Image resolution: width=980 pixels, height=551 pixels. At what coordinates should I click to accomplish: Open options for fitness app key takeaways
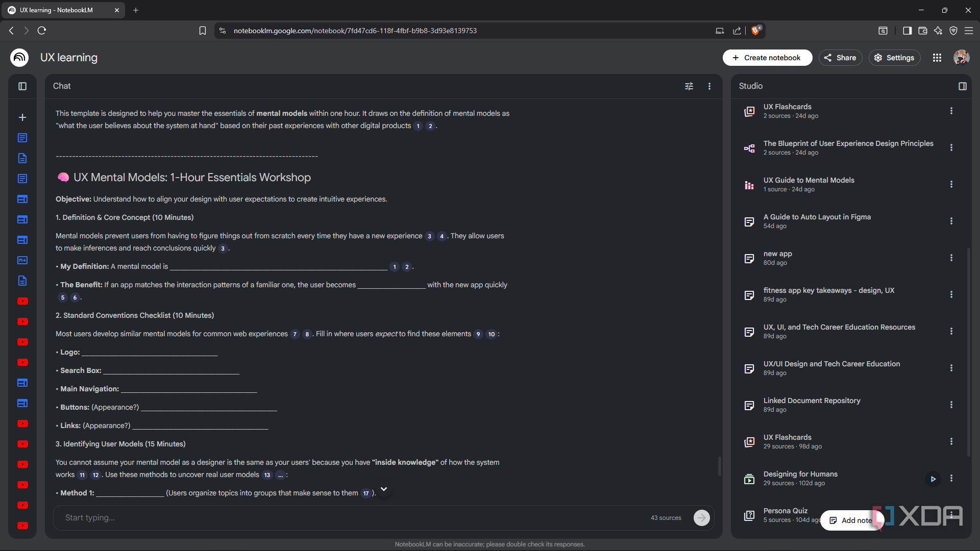[x=951, y=294]
